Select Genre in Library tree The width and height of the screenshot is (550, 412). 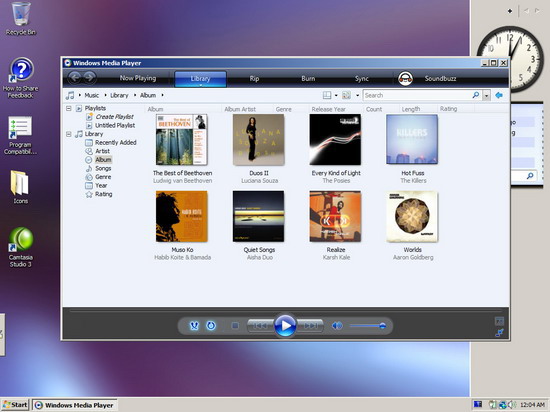(103, 177)
